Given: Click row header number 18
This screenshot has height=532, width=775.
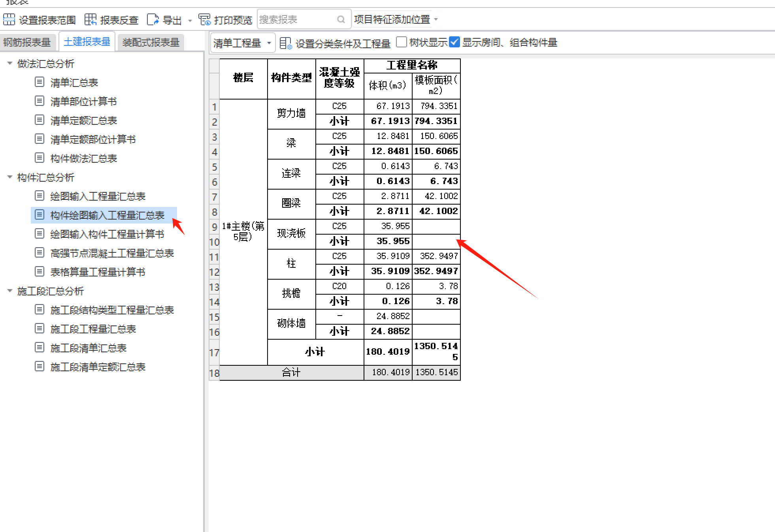Looking at the screenshot, I should coord(214,373).
